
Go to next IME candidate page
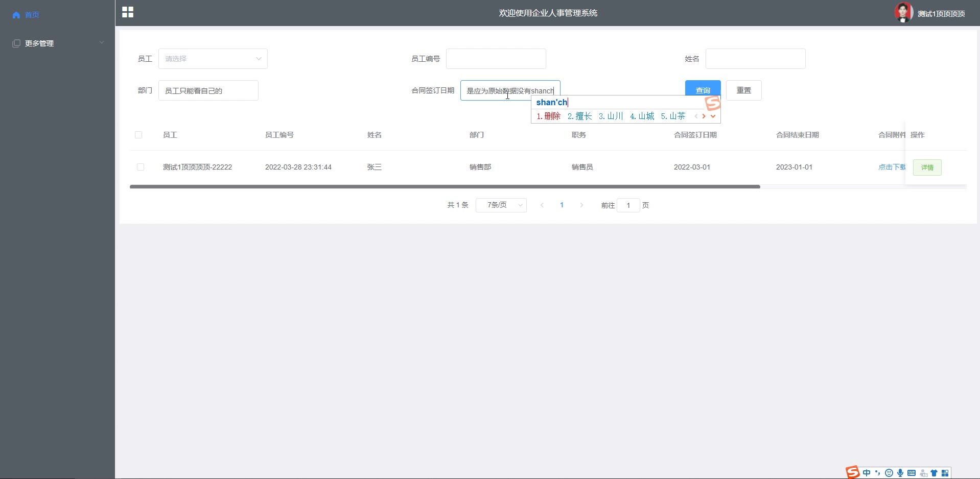(704, 116)
